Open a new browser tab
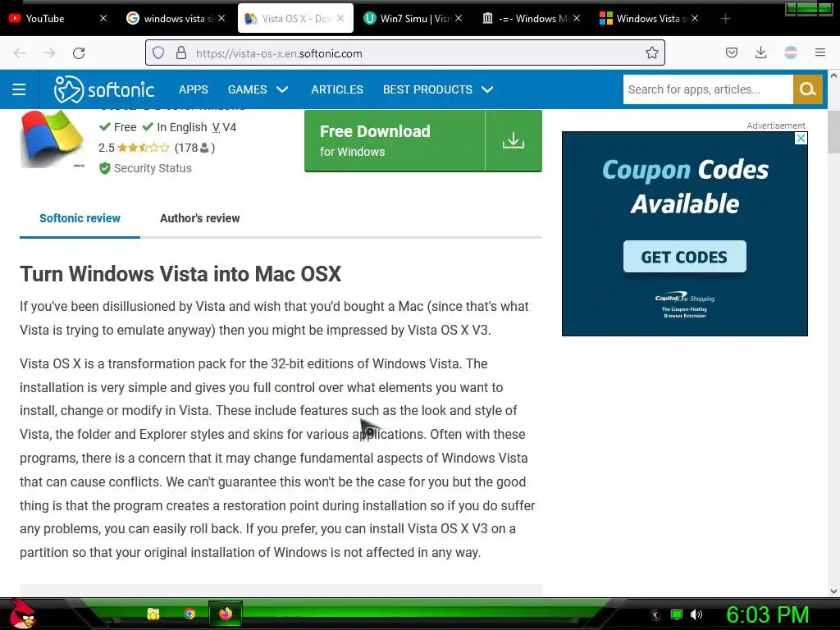Viewport: 840px width, 630px height. tap(725, 19)
